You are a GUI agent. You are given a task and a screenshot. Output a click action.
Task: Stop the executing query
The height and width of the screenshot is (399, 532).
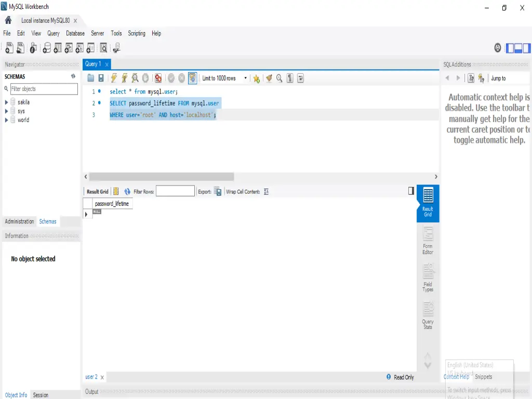tap(145, 78)
